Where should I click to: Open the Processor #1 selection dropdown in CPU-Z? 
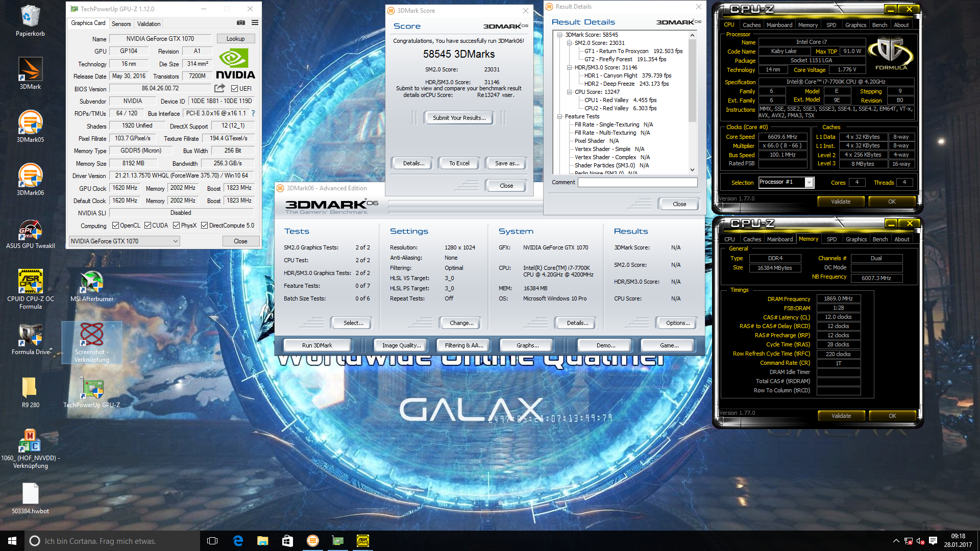pyautogui.click(x=786, y=182)
